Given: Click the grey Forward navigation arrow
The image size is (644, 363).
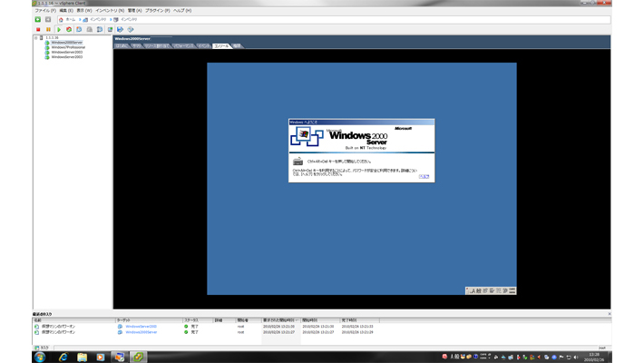Looking at the screenshot, I should click(x=48, y=19).
